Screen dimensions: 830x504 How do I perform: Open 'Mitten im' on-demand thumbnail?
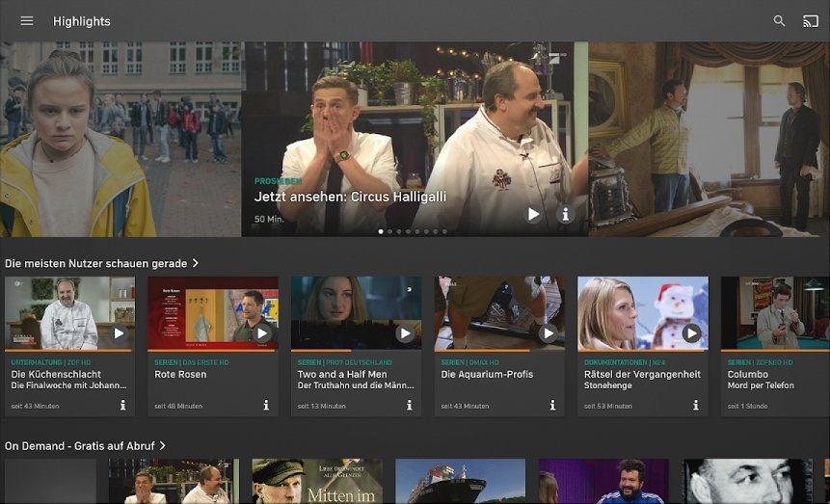pos(317,481)
